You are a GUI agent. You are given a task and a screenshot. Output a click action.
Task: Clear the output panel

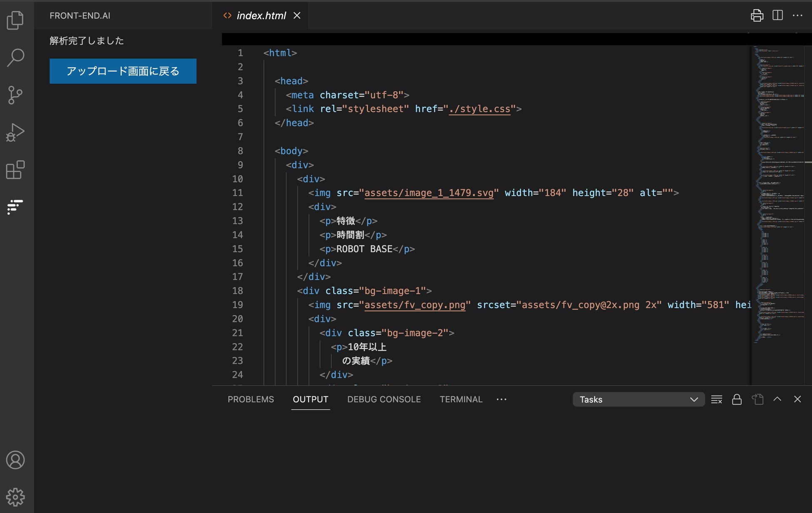(x=716, y=399)
